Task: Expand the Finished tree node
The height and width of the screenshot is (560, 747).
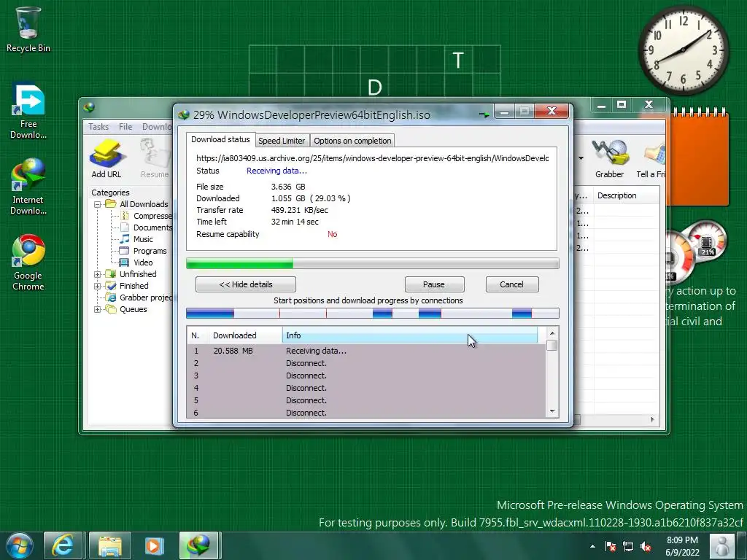Action: [x=97, y=286]
